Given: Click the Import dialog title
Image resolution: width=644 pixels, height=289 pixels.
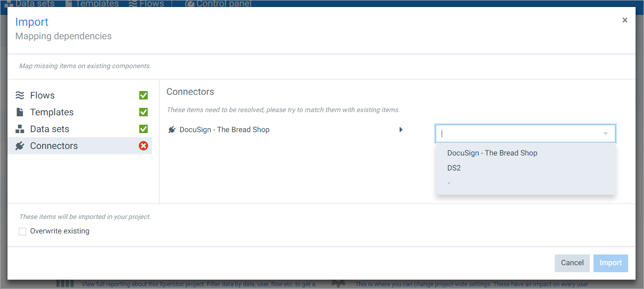Looking at the screenshot, I should [32, 22].
